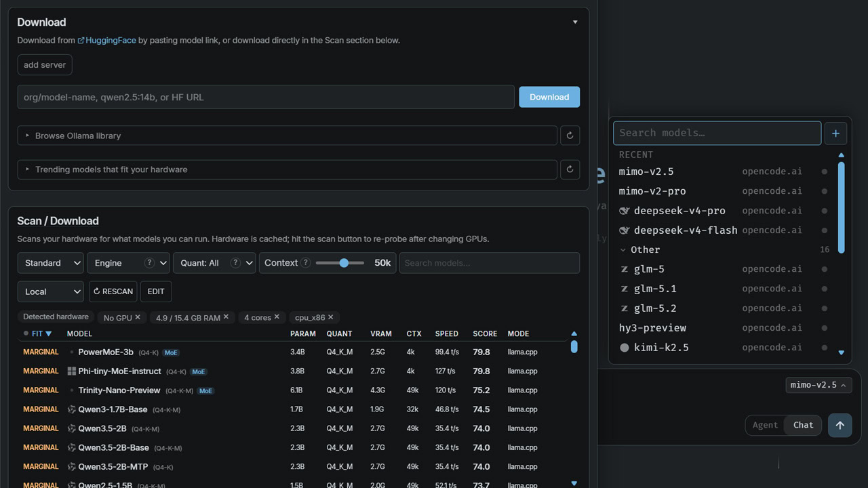Pick the glm-5.2 model entry
The height and width of the screenshot is (488, 868).
click(x=724, y=308)
